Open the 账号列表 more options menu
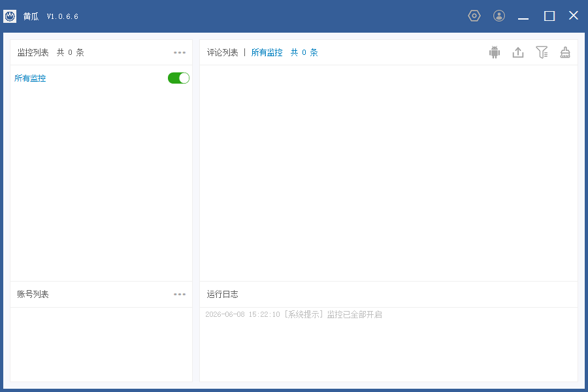 click(180, 295)
